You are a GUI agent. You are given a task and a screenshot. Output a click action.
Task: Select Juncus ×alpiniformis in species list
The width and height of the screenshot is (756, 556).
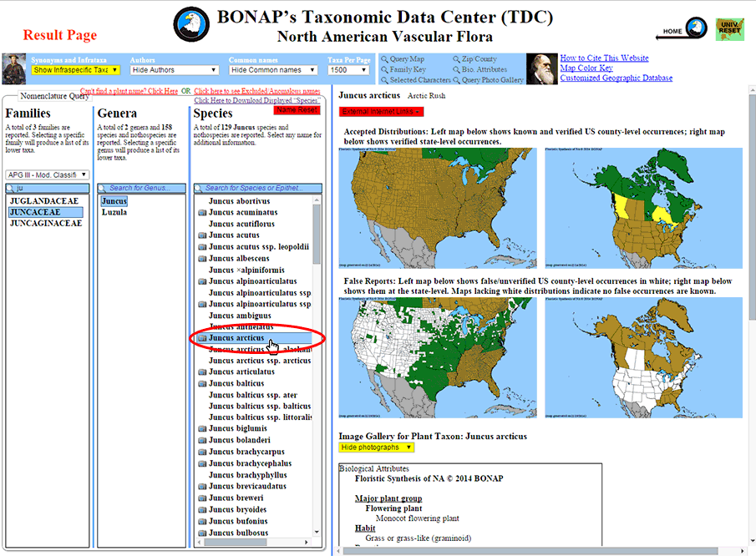point(246,270)
